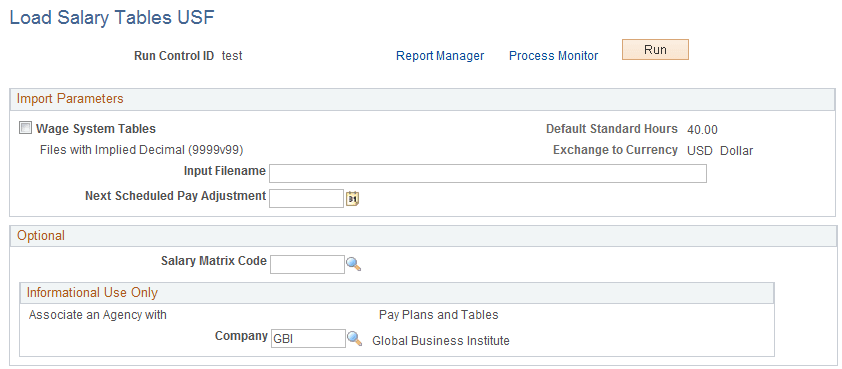Click the Exchange to Currency label
Screen dimensions: 842x369
click(615, 150)
